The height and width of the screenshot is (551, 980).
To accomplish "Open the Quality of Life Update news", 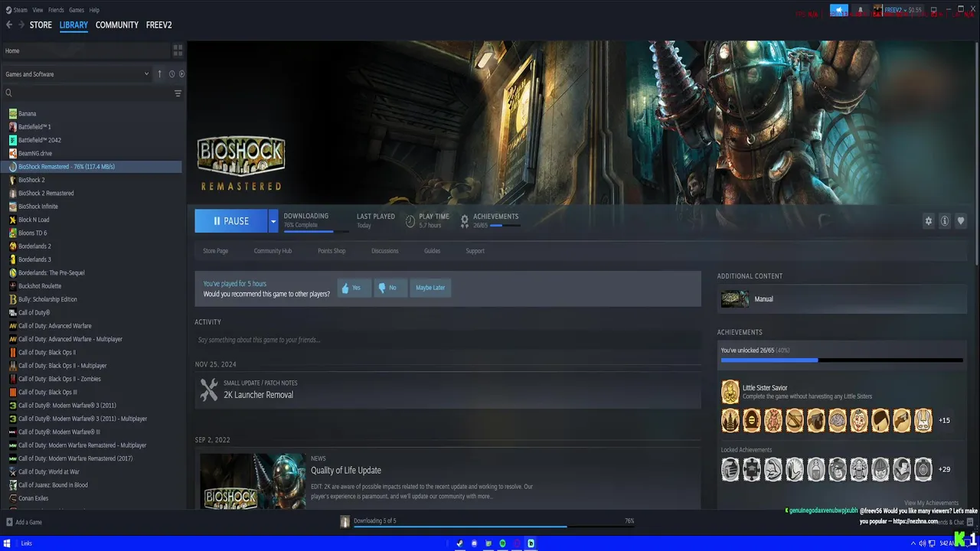I will point(345,471).
